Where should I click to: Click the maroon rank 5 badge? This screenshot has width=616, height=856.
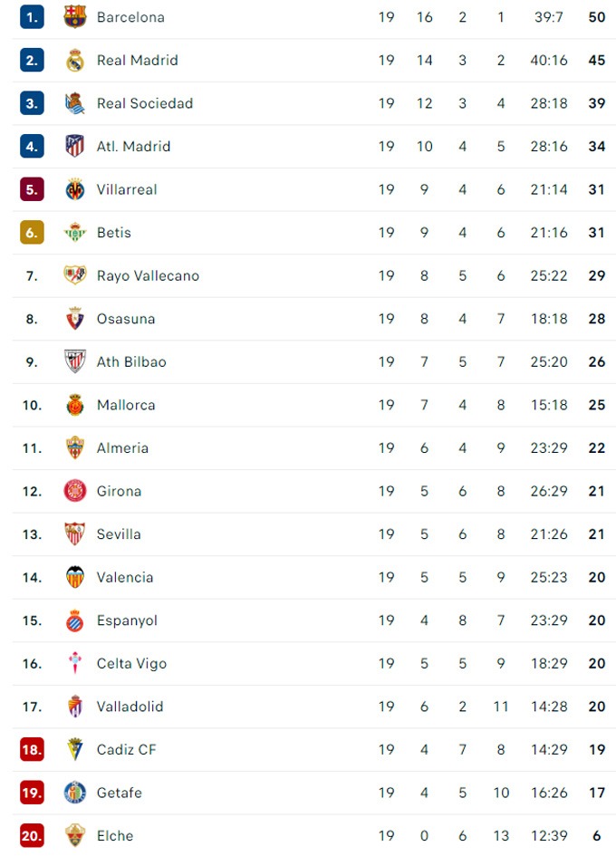[32, 189]
